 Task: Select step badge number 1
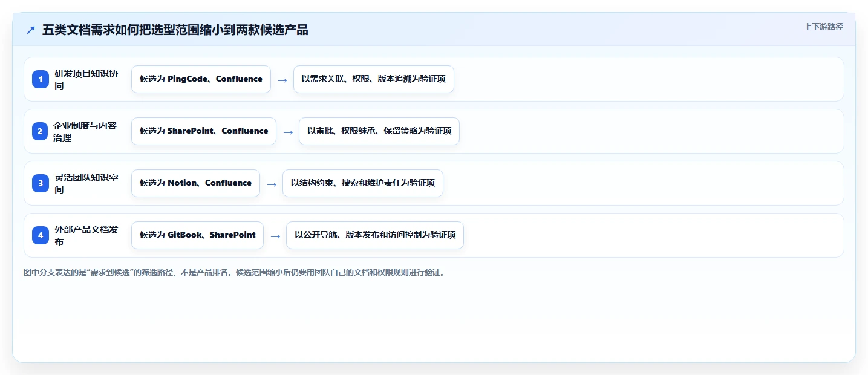[x=41, y=79]
